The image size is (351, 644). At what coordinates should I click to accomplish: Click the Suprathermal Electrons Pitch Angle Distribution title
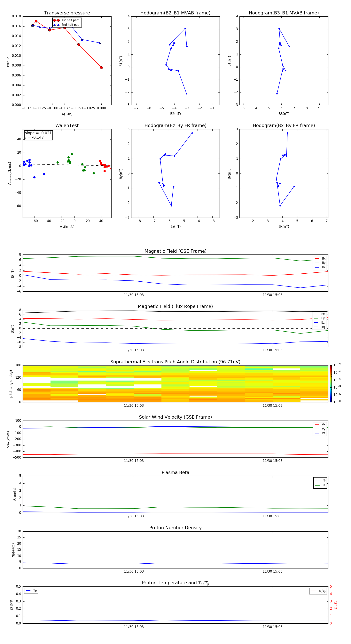pos(175,362)
